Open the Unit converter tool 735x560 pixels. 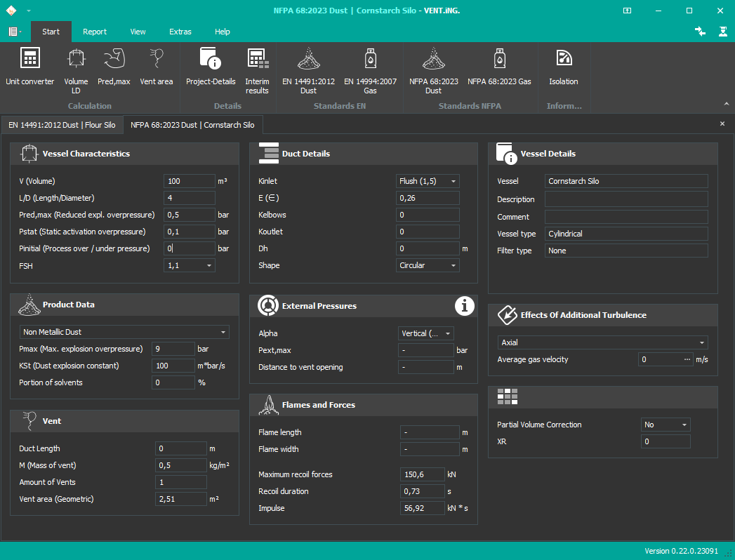(x=30, y=68)
